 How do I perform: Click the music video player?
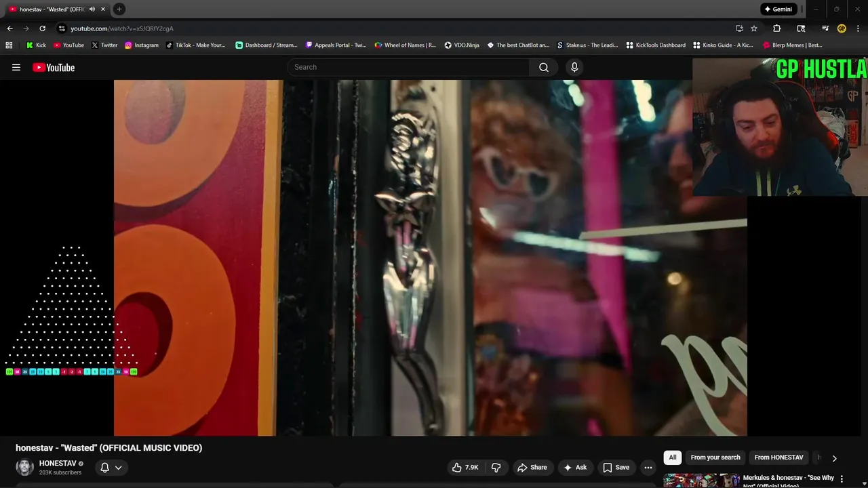coord(431,258)
